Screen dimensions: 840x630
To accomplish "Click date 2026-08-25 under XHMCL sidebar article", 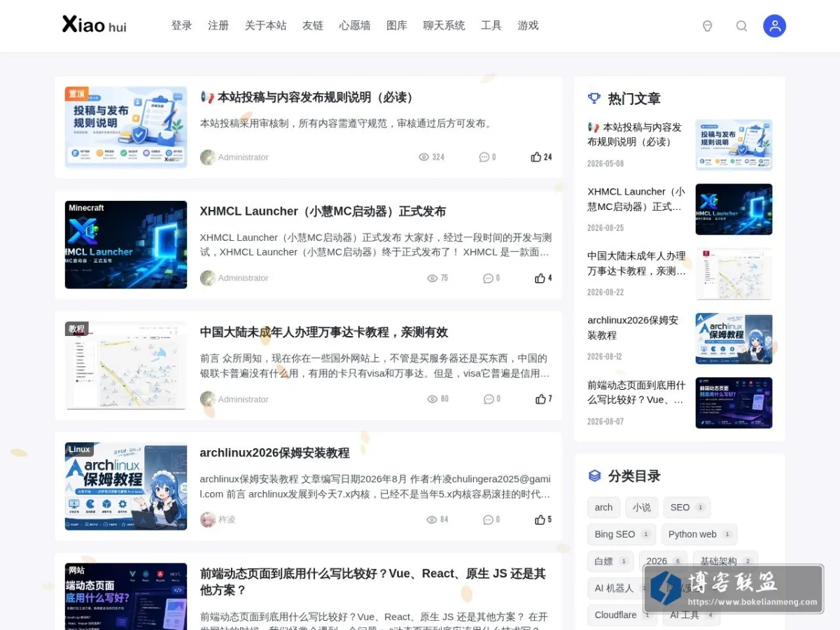I will tap(605, 228).
